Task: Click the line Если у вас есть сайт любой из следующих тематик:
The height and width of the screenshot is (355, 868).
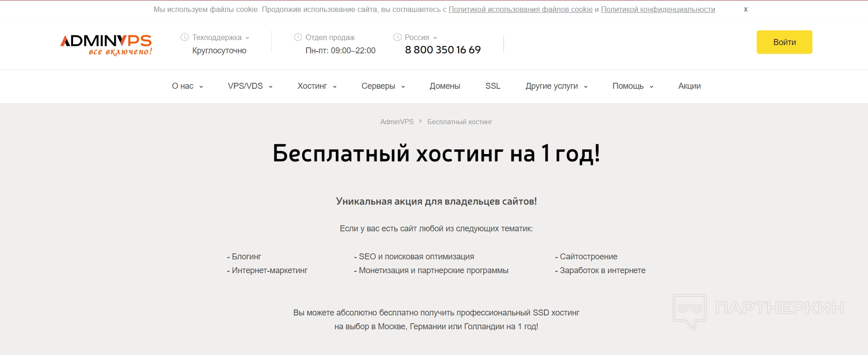Action: (x=436, y=229)
